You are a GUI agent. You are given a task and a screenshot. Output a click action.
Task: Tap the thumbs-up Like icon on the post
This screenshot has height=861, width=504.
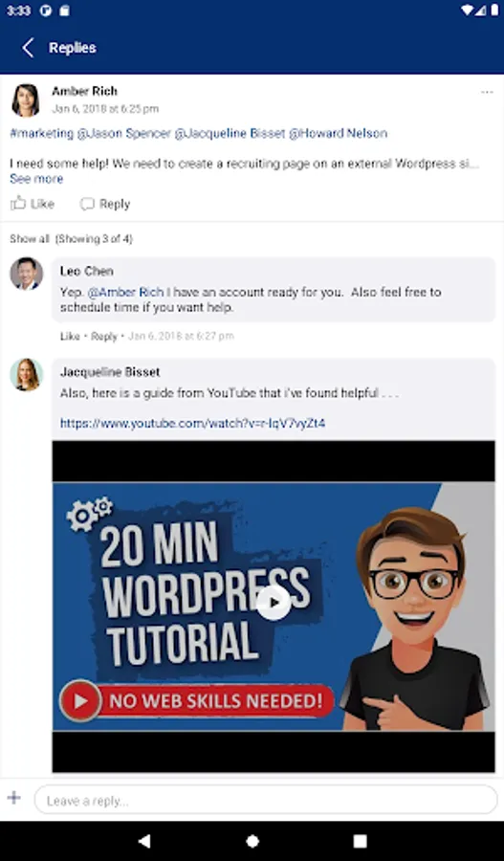[18, 203]
